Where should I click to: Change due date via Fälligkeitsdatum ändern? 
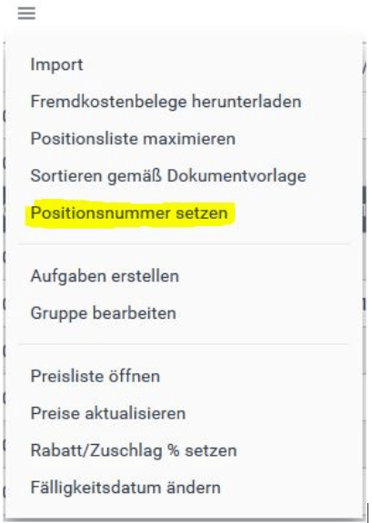[x=125, y=487]
